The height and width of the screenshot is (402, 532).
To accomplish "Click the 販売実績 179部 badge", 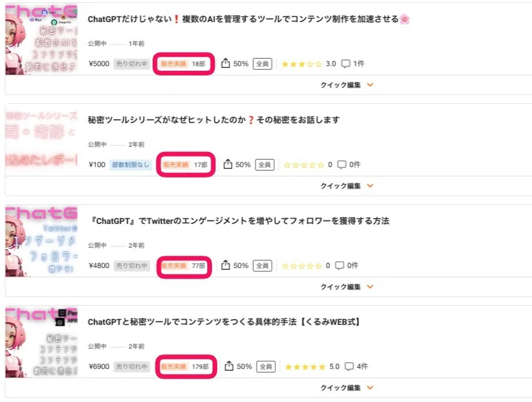I will click(x=185, y=367).
